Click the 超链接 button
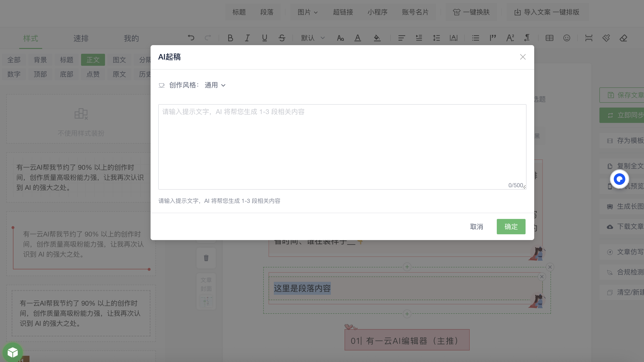 coord(343,12)
